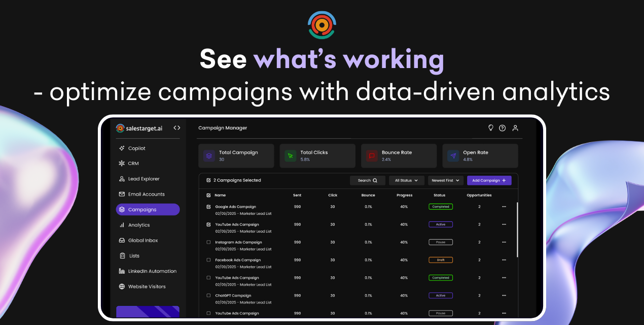Open more options for ChatGPT Campaign
644x325 pixels.
point(504,296)
